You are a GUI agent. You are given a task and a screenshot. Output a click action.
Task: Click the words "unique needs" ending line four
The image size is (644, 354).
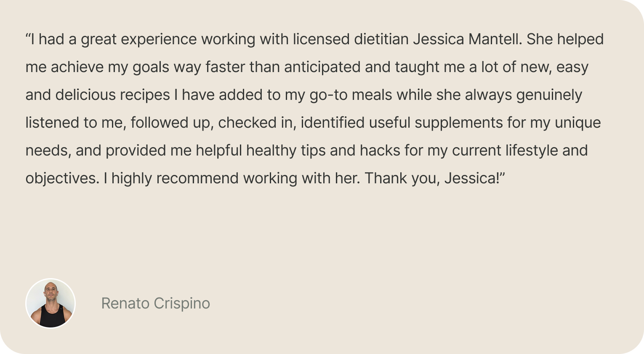577,123
